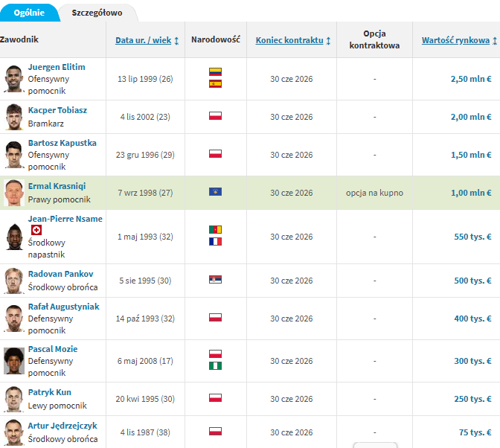Click France flag in Nsame's row
The height and width of the screenshot is (448, 500).
click(215, 242)
